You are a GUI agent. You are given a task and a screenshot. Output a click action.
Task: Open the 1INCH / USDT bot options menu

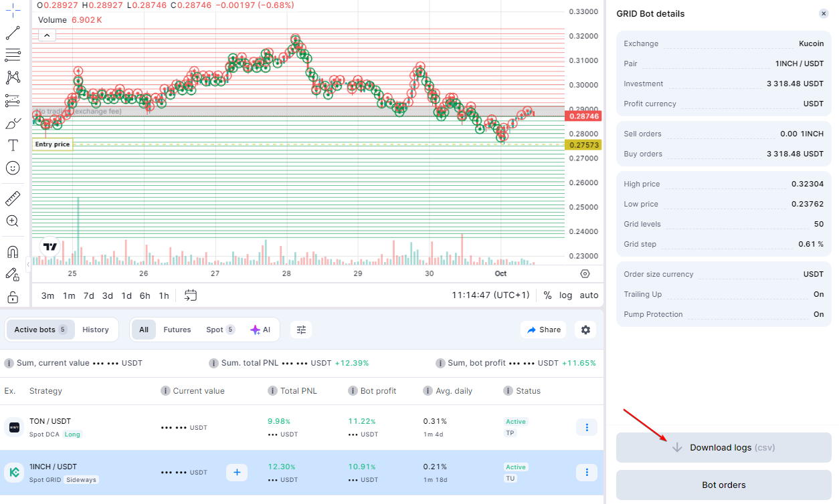(x=587, y=473)
